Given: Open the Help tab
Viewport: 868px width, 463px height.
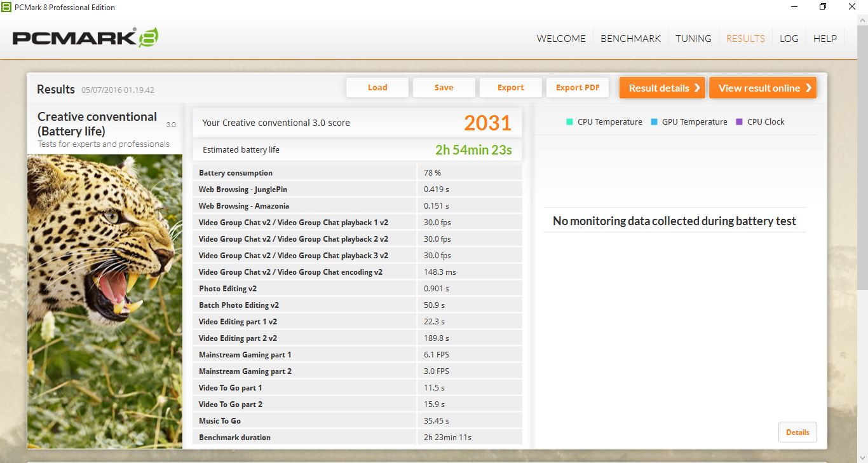Looking at the screenshot, I should click(825, 38).
